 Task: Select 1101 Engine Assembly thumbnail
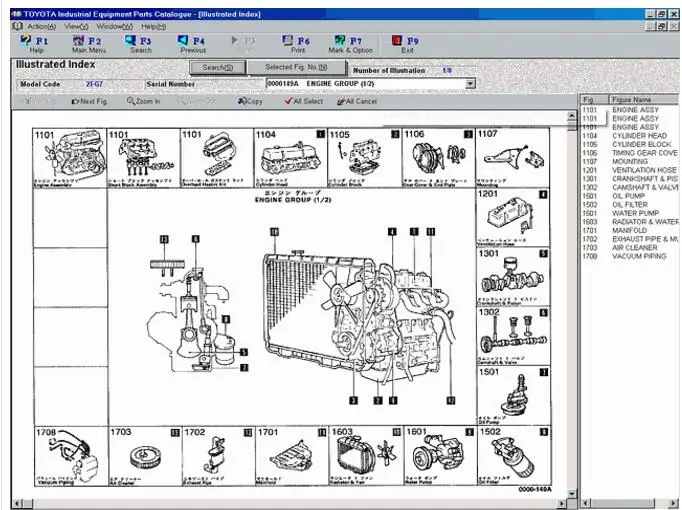70,158
